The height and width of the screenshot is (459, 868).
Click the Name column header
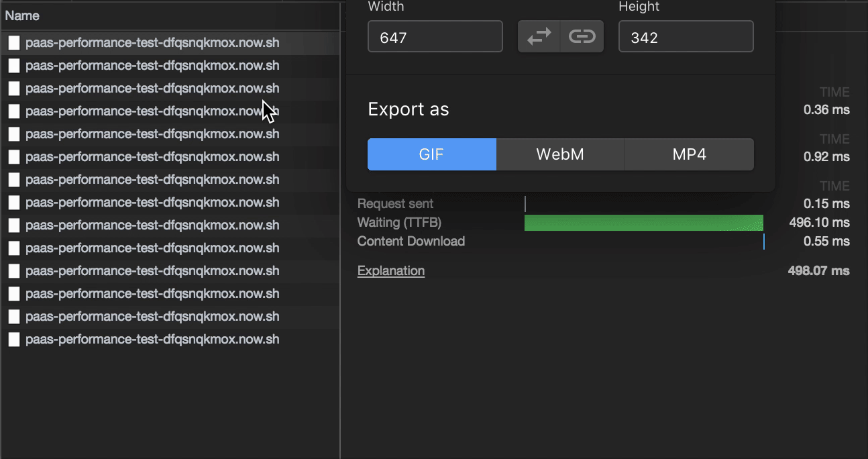(x=22, y=15)
